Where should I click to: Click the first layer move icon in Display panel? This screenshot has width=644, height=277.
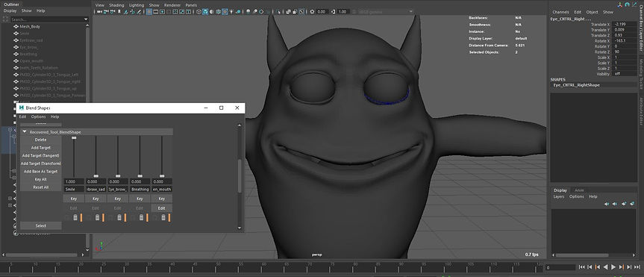click(x=607, y=203)
